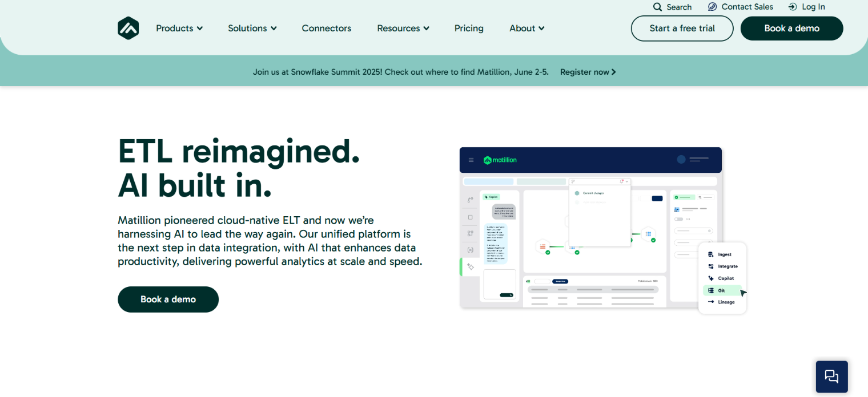
Task: Click the square icon in illustration sidebar
Action: point(470,217)
